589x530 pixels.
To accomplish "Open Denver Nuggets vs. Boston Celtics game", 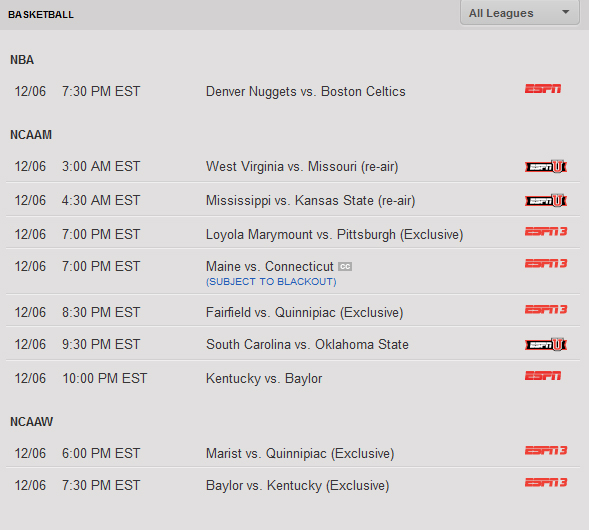I will (306, 92).
